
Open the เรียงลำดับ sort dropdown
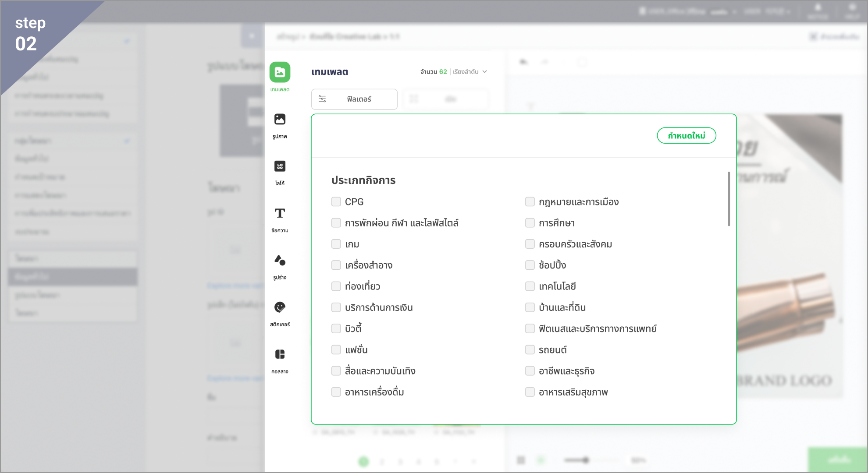click(470, 72)
